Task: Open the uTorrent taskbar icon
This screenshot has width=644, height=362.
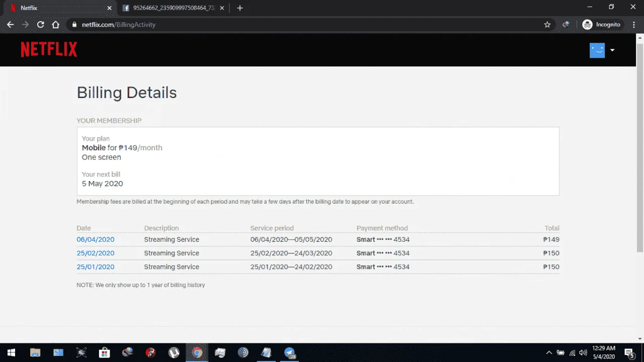Action: 174,352
